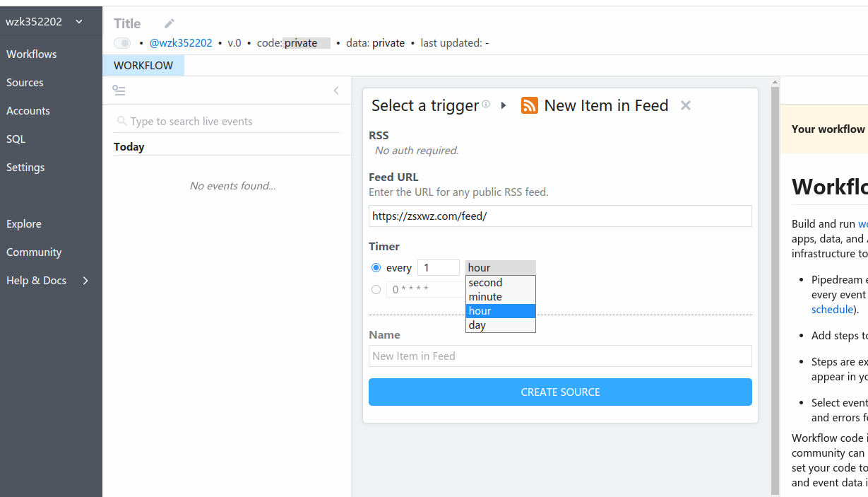Edit workflow title with pencil icon
This screenshot has height=497, width=868.
tap(169, 23)
